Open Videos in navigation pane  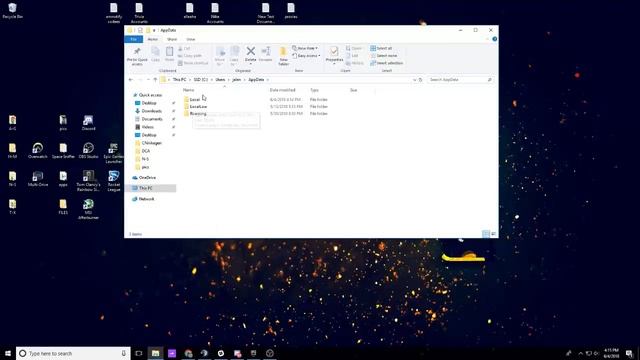coord(147,127)
